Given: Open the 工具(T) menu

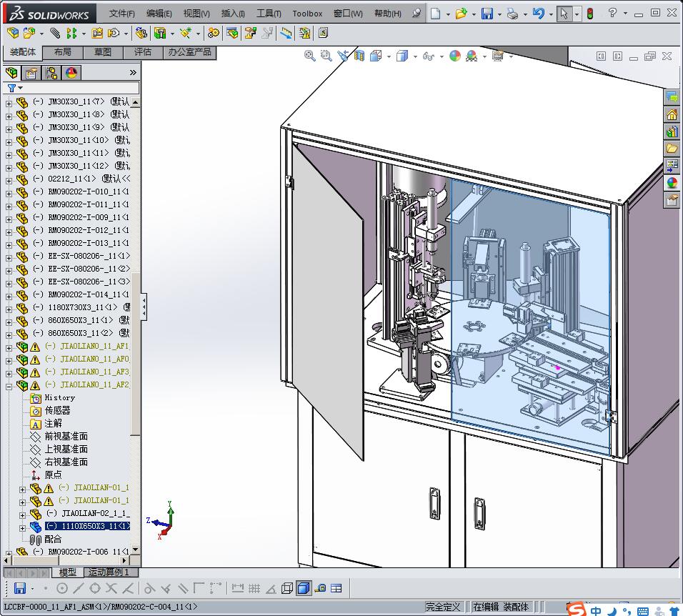Looking at the screenshot, I should pyautogui.click(x=269, y=14).
